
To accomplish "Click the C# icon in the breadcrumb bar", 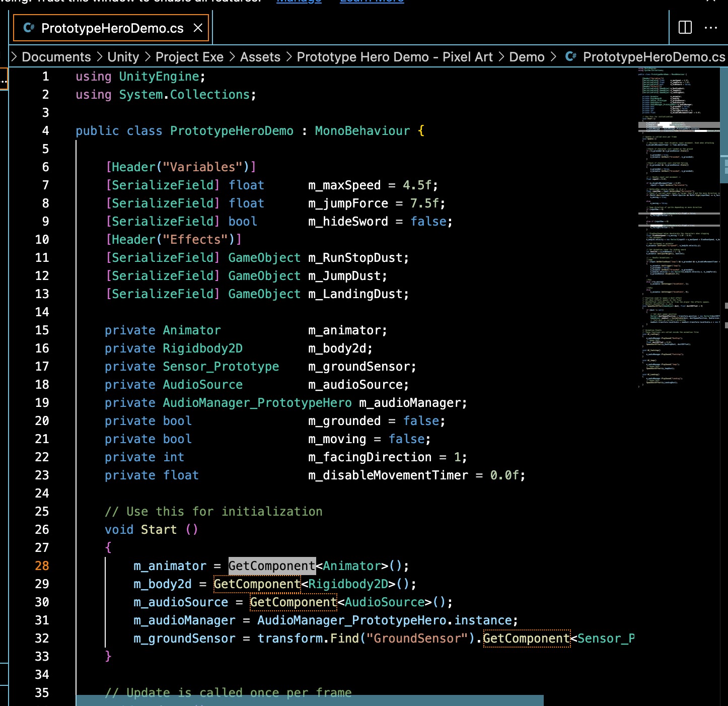I will point(570,57).
